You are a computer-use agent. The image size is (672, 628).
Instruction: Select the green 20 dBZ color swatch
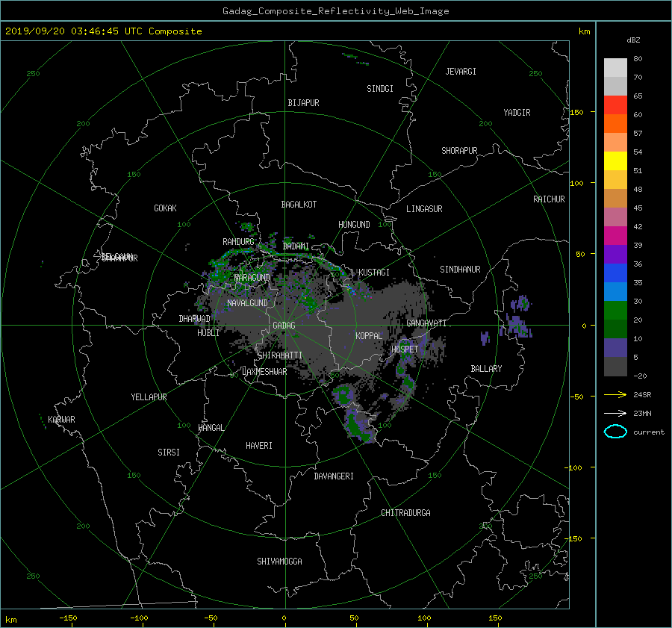[x=615, y=311]
